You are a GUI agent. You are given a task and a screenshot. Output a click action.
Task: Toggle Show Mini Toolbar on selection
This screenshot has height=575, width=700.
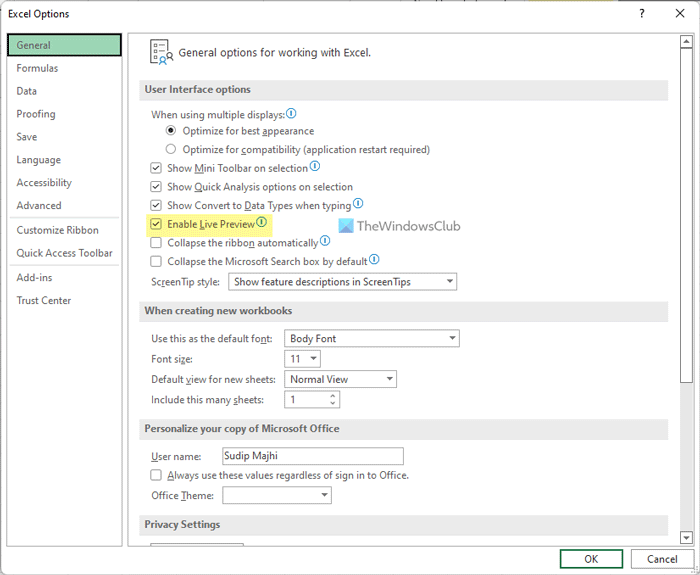[x=156, y=168]
